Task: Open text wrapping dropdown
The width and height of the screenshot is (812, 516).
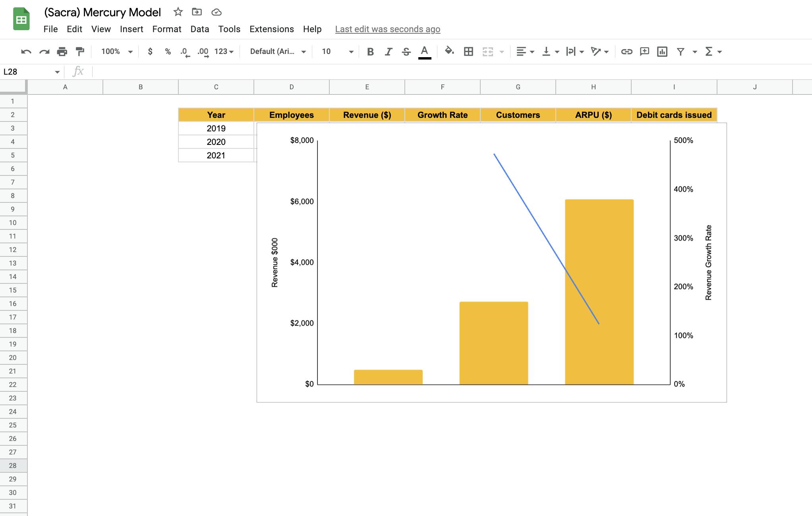Action: (575, 52)
